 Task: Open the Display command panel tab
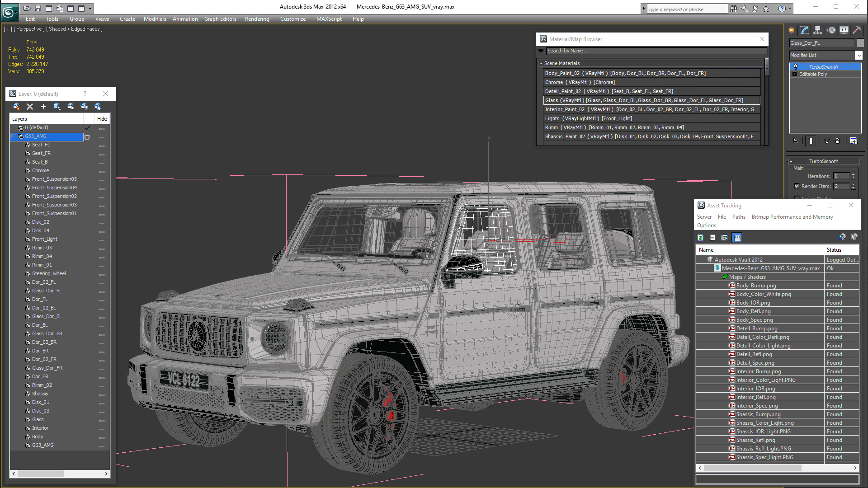point(844,30)
